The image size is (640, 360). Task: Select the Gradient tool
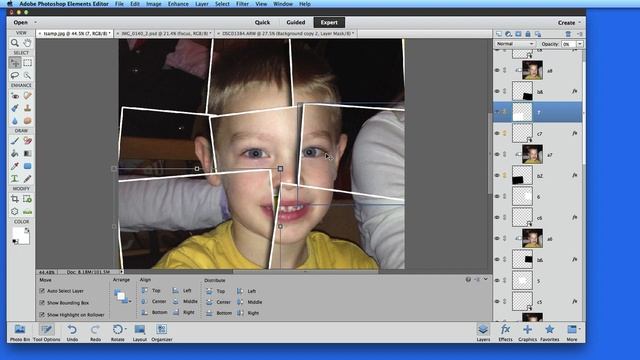click(x=27, y=153)
